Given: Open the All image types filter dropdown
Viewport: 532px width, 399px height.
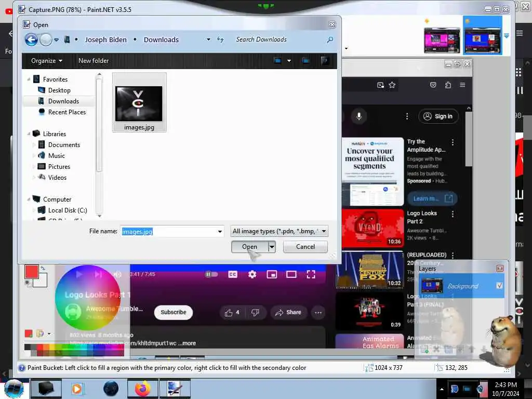Looking at the screenshot, I should 279,231.
